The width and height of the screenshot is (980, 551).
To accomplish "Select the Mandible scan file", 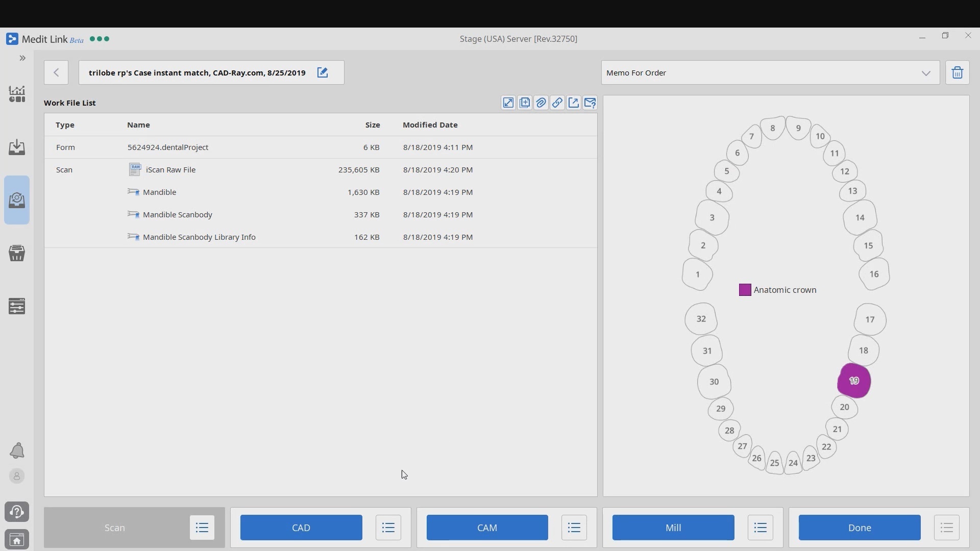I will click(x=321, y=192).
